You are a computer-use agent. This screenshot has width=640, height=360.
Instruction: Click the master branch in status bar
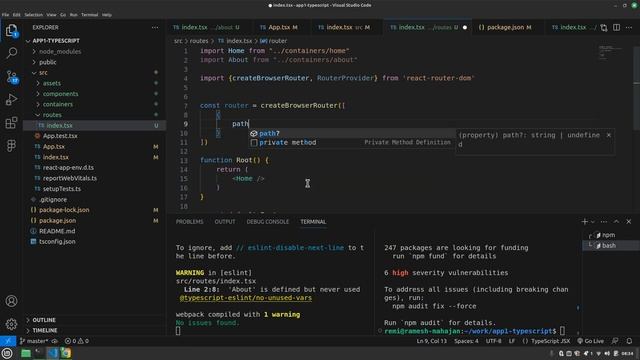(x=34, y=341)
